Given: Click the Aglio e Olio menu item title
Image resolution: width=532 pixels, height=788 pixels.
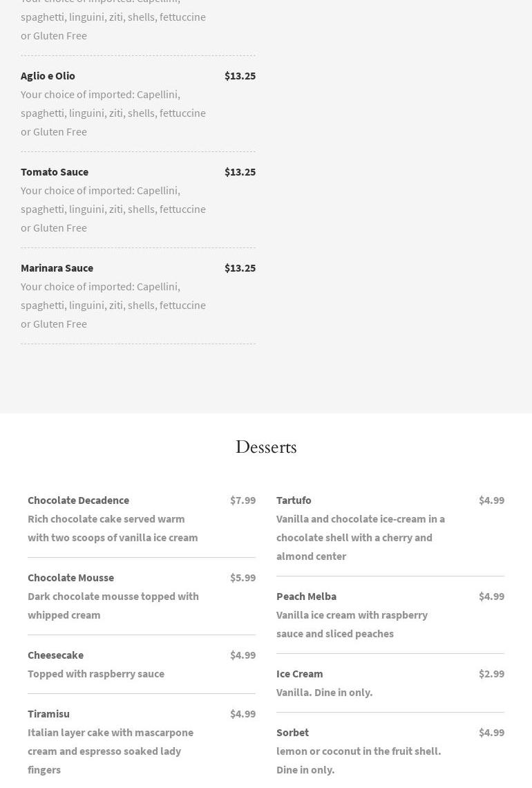Looking at the screenshot, I should (x=48, y=75).
